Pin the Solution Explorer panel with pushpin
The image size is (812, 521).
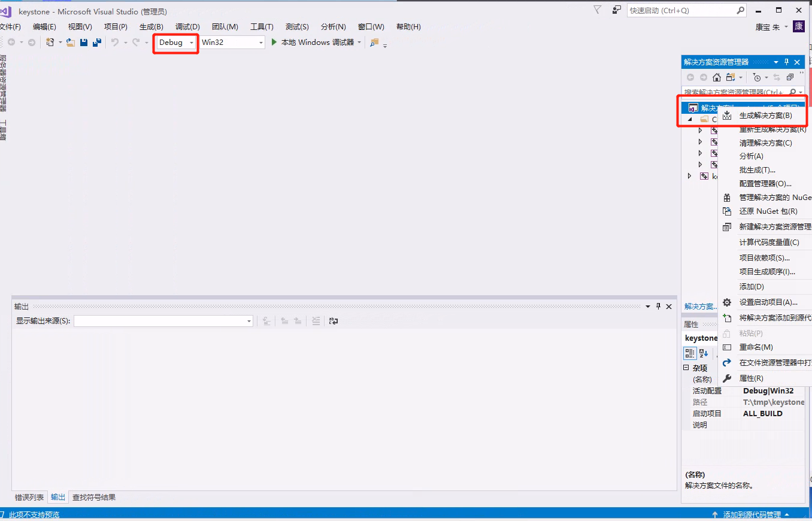787,62
